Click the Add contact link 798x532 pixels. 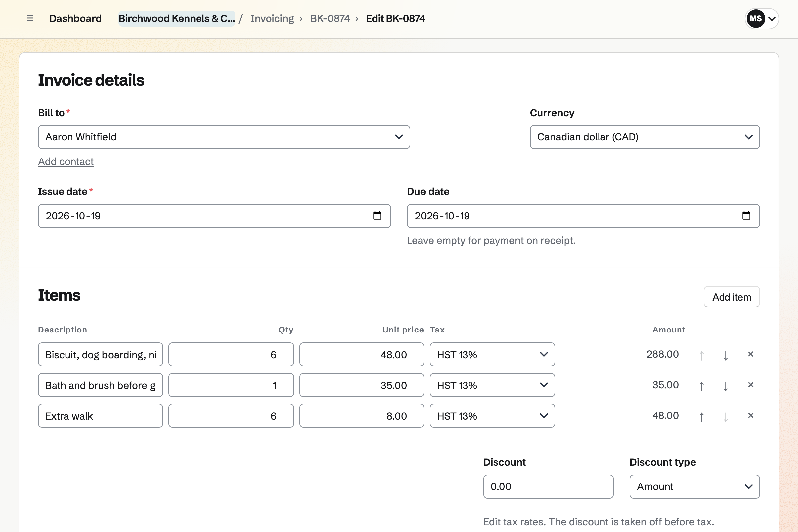pos(66,162)
